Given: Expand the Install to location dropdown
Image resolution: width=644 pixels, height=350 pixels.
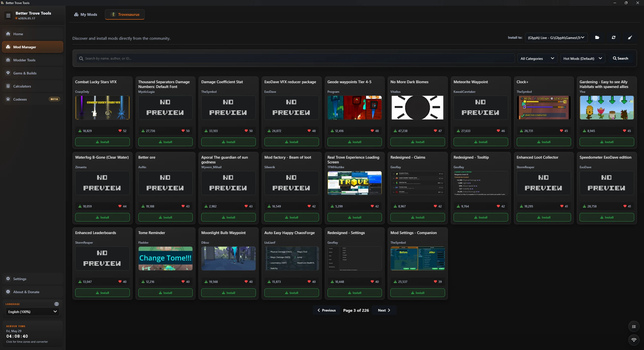Looking at the screenshot, I should [556, 37].
